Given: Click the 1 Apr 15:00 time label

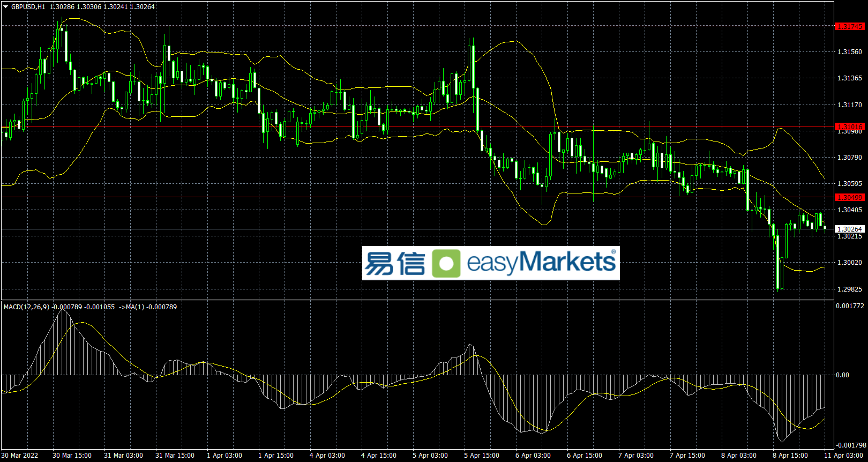Looking at the screenshot, I should (x=276, y=456).
